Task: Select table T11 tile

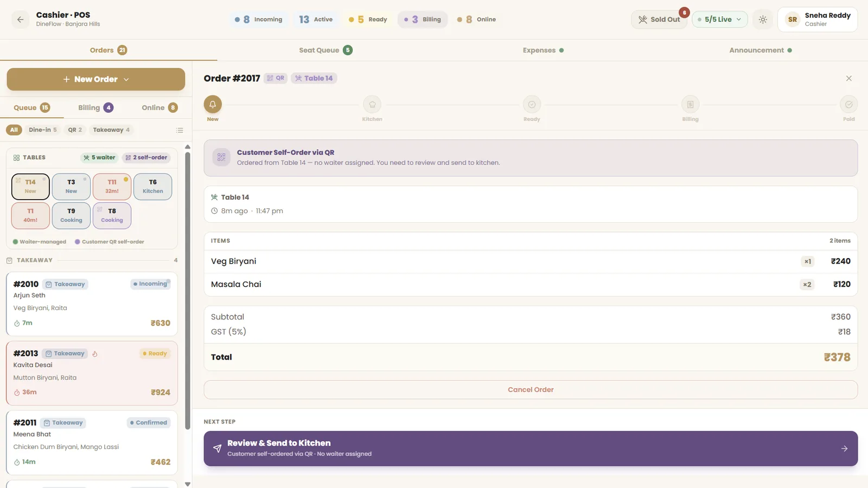Action: click(112, 187)
